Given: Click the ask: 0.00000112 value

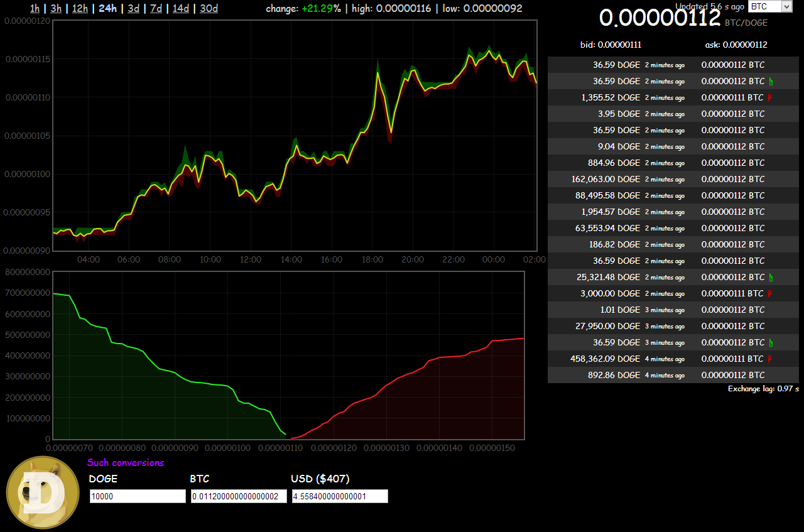Looking at the screenshot, I should pos(736,45).
